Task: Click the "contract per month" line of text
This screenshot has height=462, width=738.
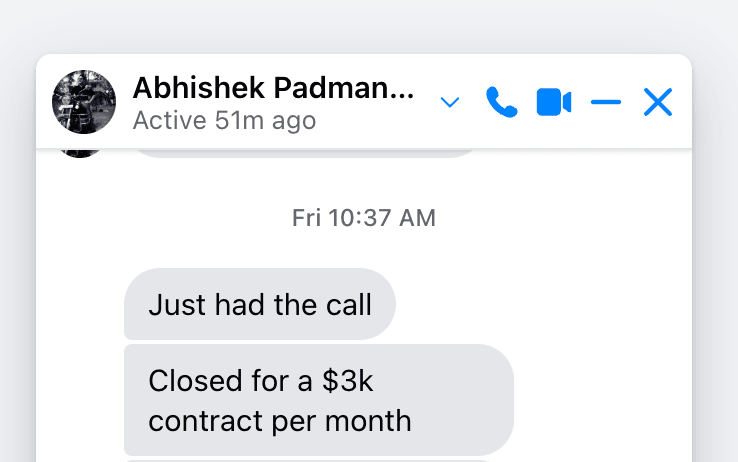Action: pyautogui.click(x=280, y=421)
